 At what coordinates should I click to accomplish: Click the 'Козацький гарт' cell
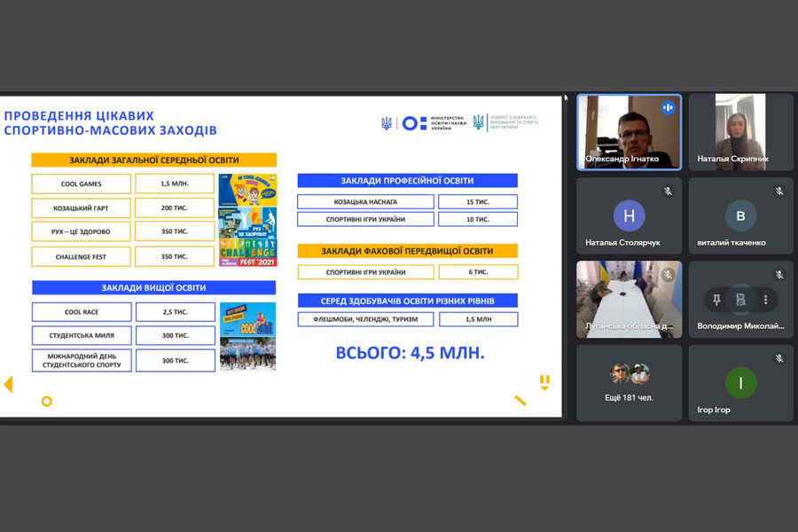[x=81, y=208]
